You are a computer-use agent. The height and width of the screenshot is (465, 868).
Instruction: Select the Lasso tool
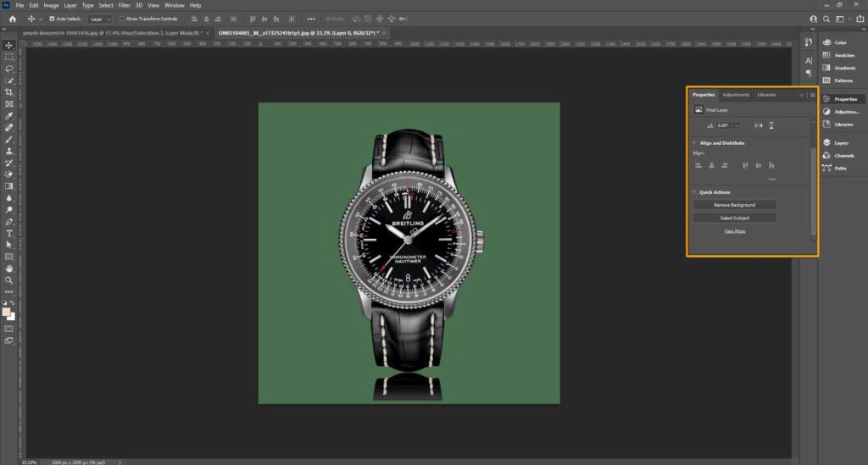8,69
